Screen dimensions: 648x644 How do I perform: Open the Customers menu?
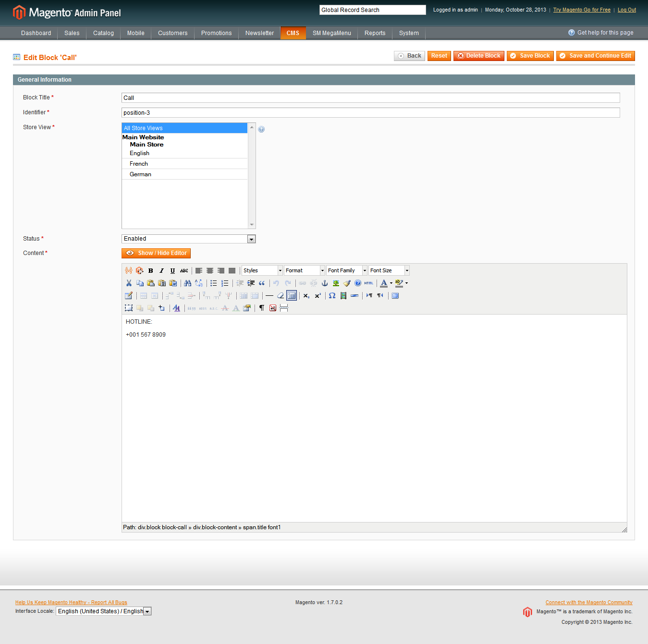(x=173, y=33)
